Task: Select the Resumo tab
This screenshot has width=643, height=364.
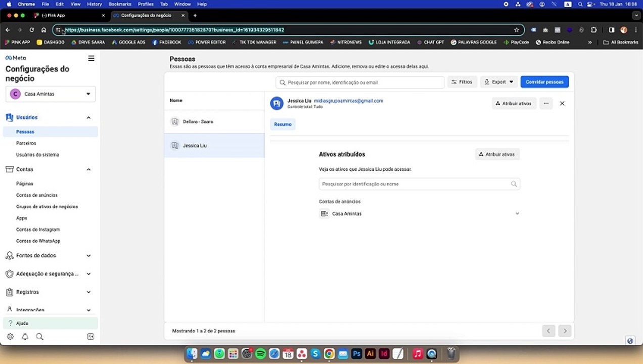Action: click(283, 124)
